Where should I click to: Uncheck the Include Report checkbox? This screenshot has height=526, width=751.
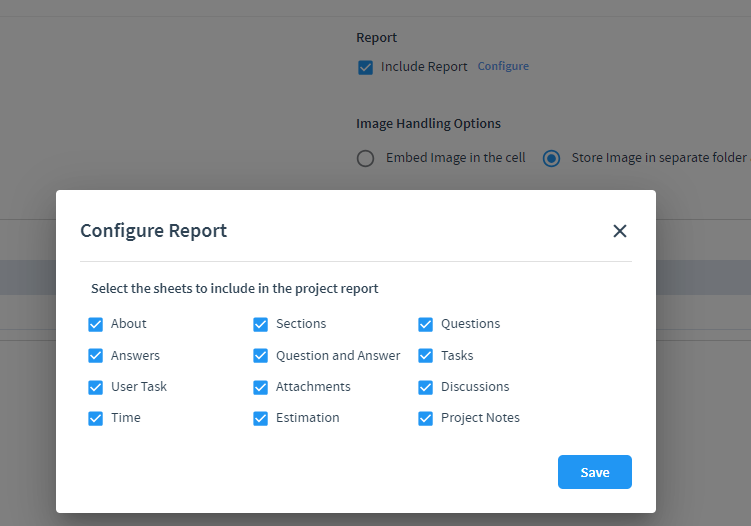[x=366, y=67]
